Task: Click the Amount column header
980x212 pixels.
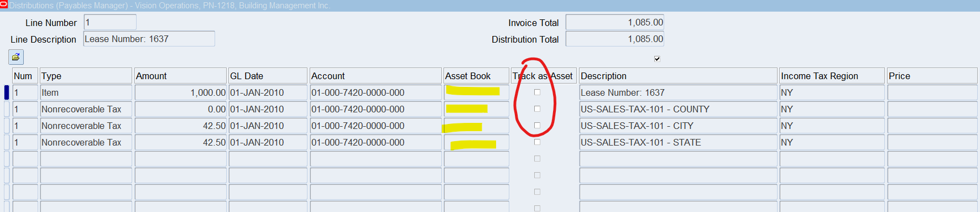Action: (x=181, y=76)
